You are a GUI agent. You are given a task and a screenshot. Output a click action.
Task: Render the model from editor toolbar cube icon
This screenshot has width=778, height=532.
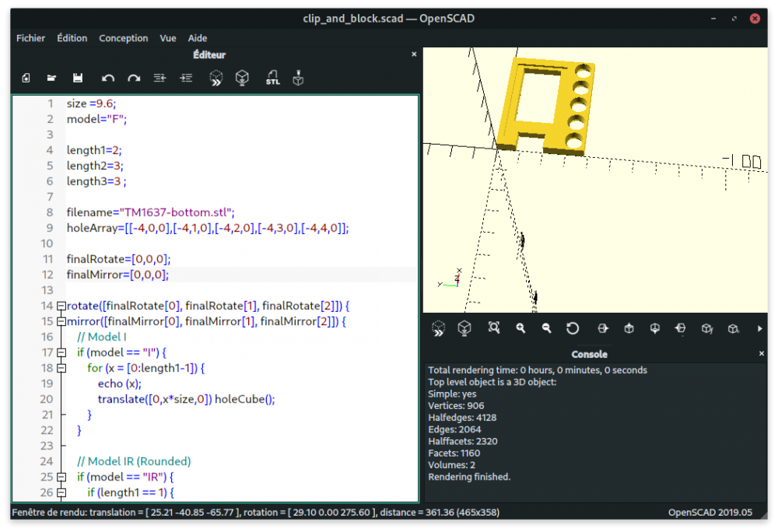[242, 78]
